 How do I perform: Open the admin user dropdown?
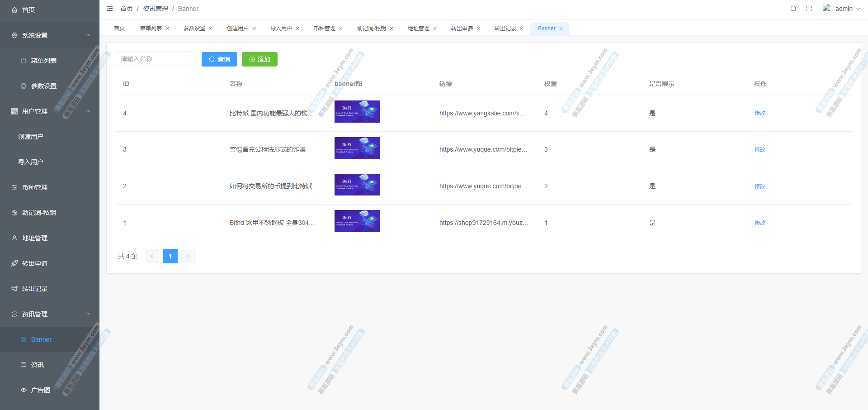(x=842, y=9)
